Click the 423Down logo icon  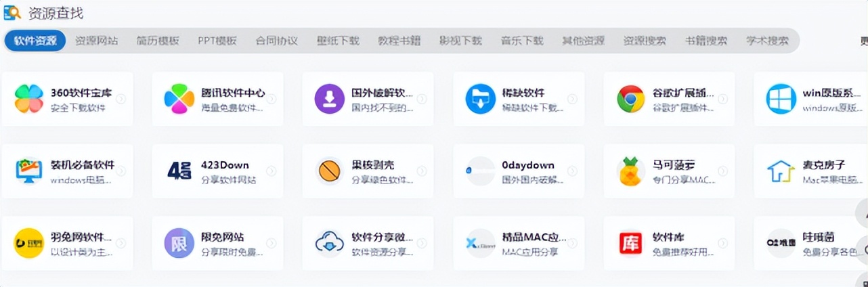click(179, 171)
